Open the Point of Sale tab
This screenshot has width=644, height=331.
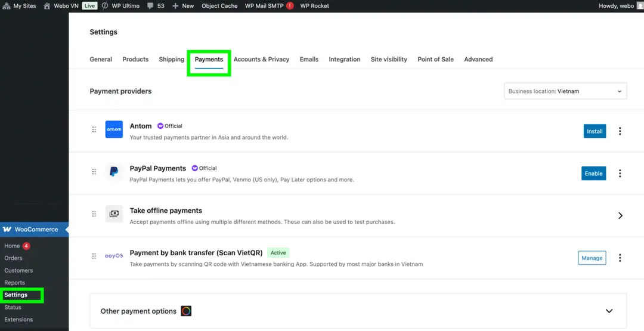click(x=436, y=59)
